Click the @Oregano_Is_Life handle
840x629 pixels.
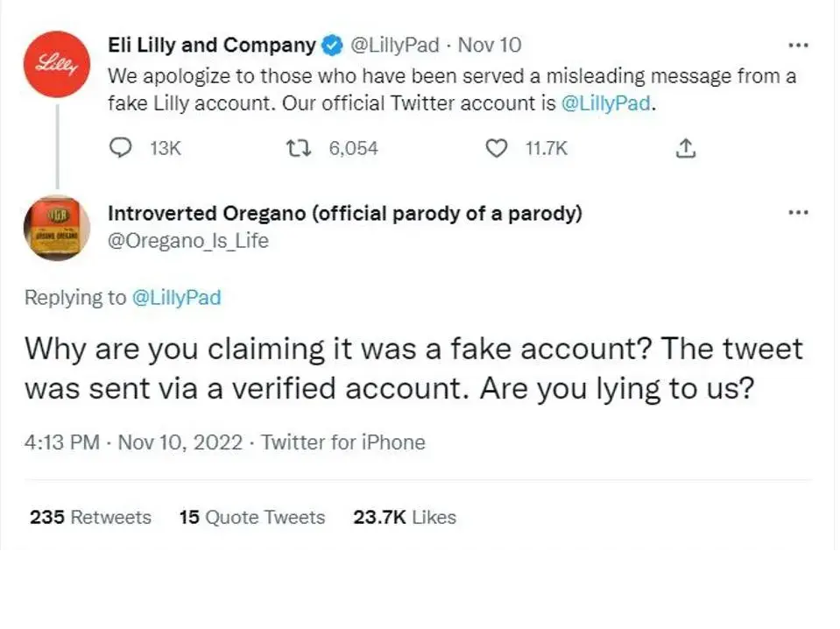(188, 241)
